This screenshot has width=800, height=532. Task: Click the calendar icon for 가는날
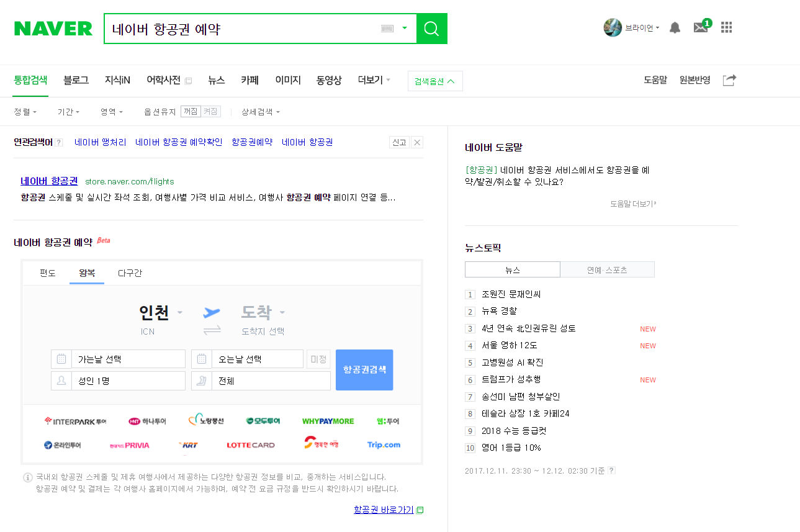(61, 359)
